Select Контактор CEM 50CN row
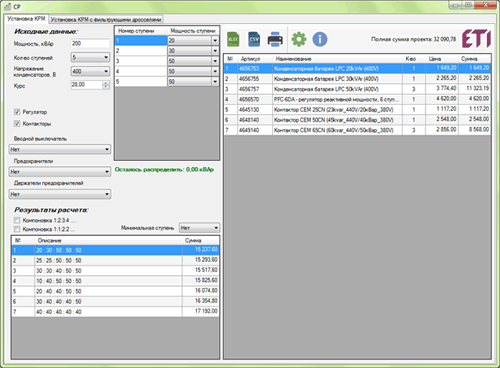 pyautogui.click(x=357, y=120)
